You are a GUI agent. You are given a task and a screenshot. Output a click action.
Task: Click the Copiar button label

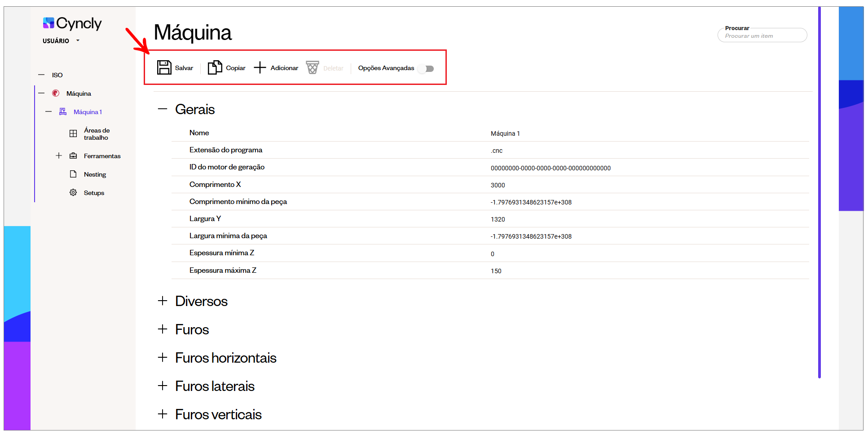tap(236, 68)
